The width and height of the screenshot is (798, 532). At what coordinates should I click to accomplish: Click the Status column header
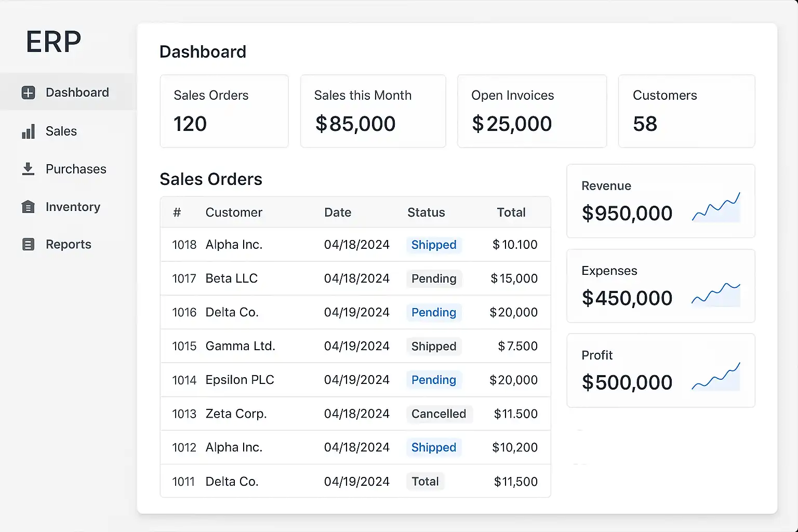click(x=426, y=212)
